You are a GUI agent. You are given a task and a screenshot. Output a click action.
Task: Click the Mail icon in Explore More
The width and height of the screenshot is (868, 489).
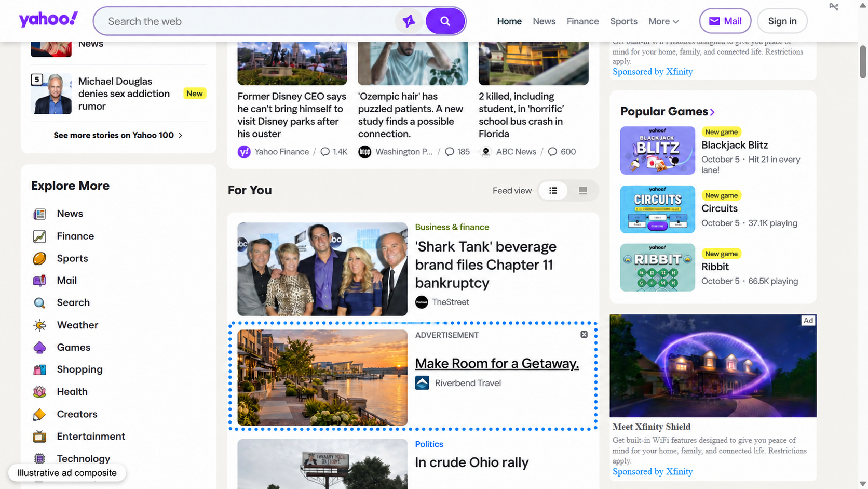tap(39, 281)
